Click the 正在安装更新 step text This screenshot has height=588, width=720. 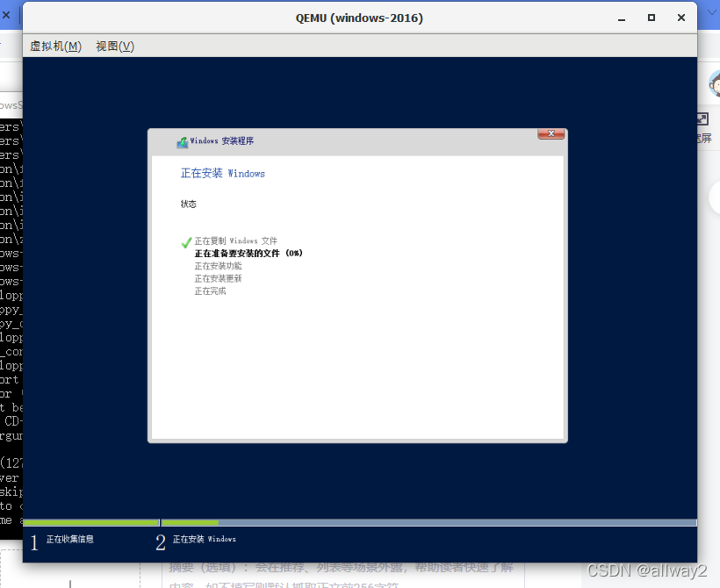[218, 278]
